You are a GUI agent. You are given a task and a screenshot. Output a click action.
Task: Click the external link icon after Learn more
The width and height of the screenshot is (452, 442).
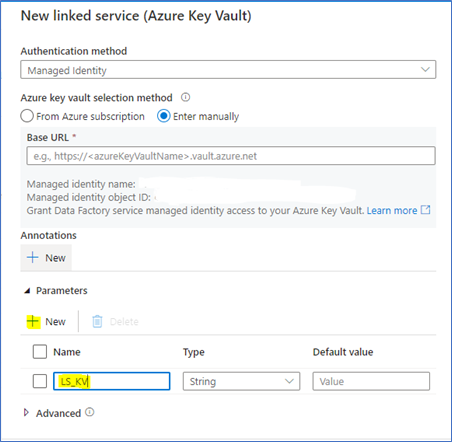coord(425,210)
